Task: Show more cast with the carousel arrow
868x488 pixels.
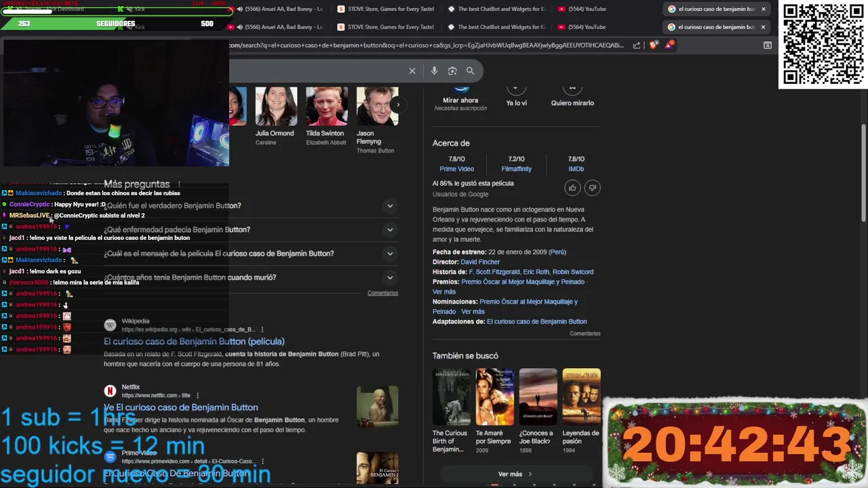Action: tap(398, 105)
